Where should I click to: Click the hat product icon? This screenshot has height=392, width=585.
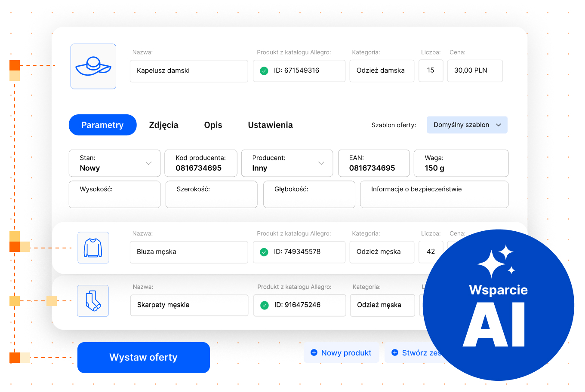(93, 66)
